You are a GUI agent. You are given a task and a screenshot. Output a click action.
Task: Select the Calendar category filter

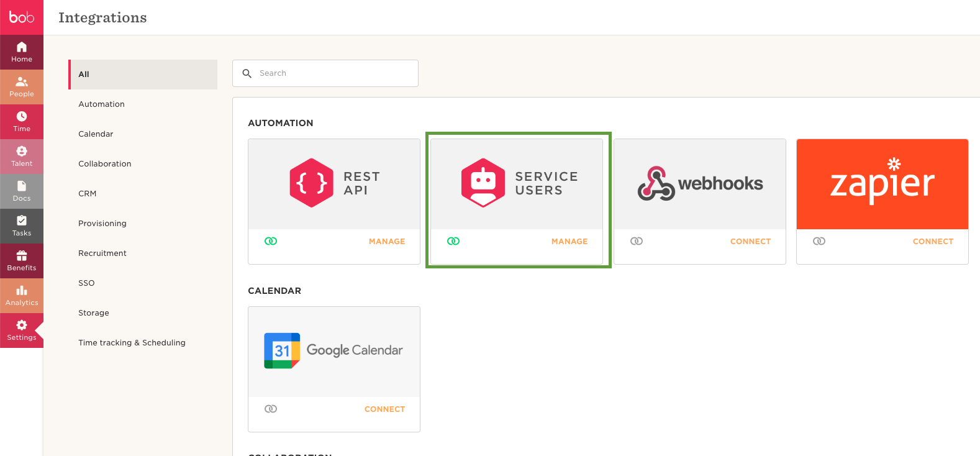pos(143,134)
